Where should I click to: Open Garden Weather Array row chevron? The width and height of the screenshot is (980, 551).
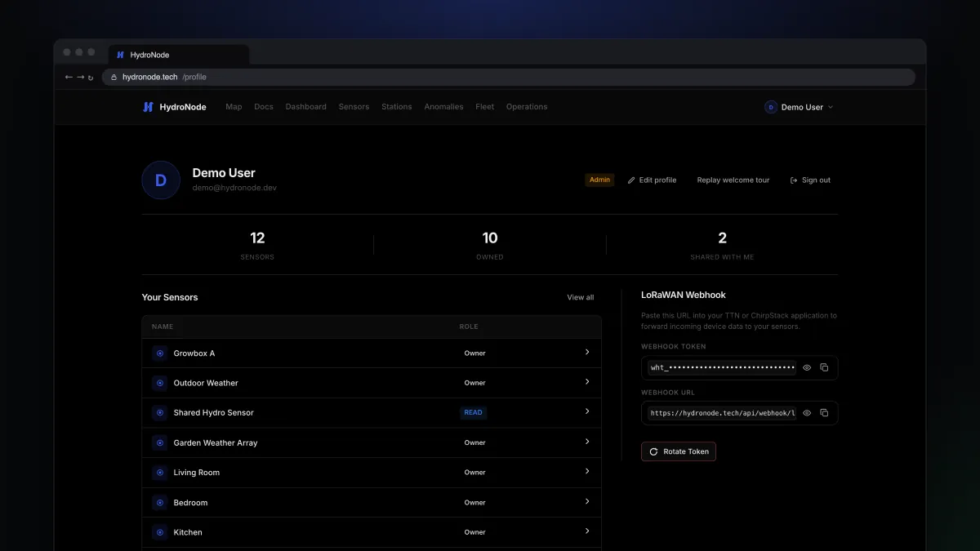[x=587, y=442]
